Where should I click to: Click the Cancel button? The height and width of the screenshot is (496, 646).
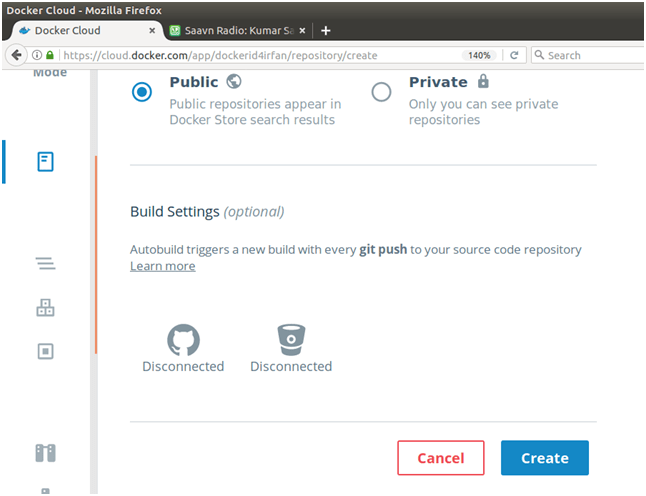point(441,458)
